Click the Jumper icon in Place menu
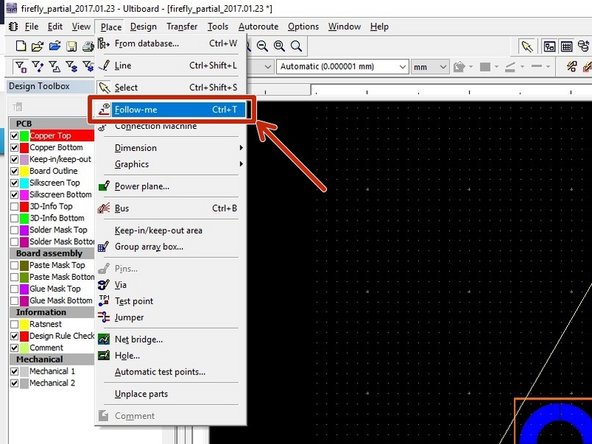 (103, 317)
